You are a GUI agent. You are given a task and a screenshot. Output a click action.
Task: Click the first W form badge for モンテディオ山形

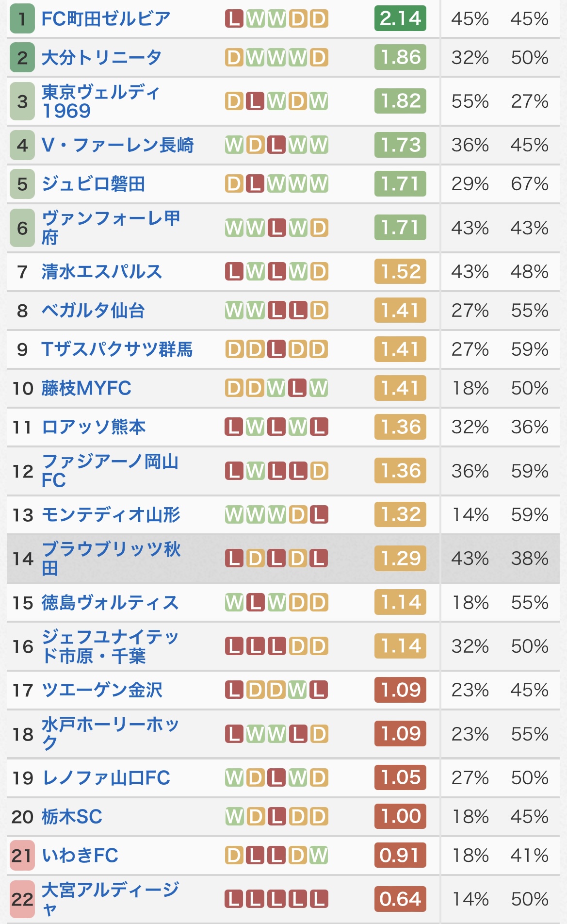(234, 515)
